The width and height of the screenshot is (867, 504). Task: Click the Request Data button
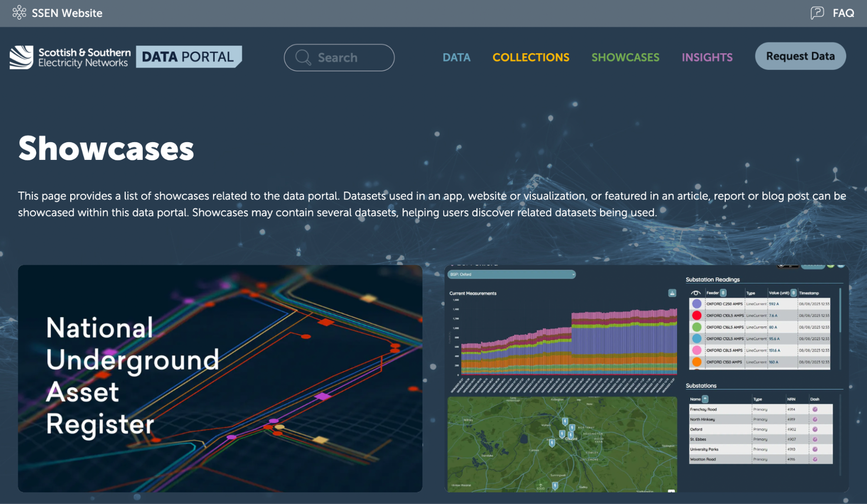800,56
